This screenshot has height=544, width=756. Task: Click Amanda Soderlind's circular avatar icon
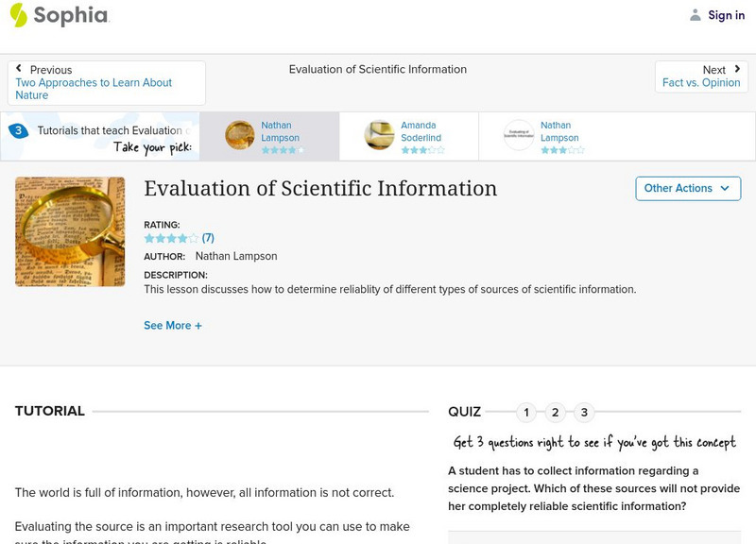379,135
